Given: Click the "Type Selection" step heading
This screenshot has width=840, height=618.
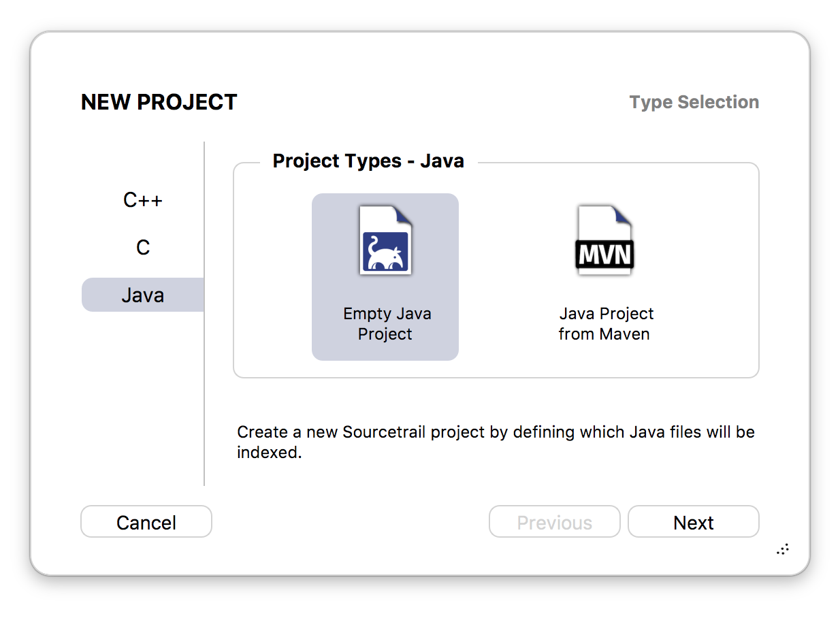Looking at the screenshot, I should tap(694, 102).
